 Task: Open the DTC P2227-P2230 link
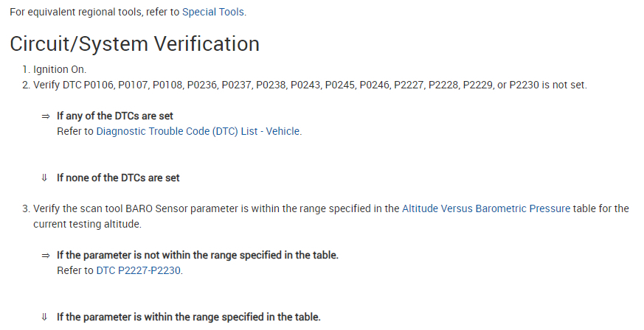click(139, 270)
